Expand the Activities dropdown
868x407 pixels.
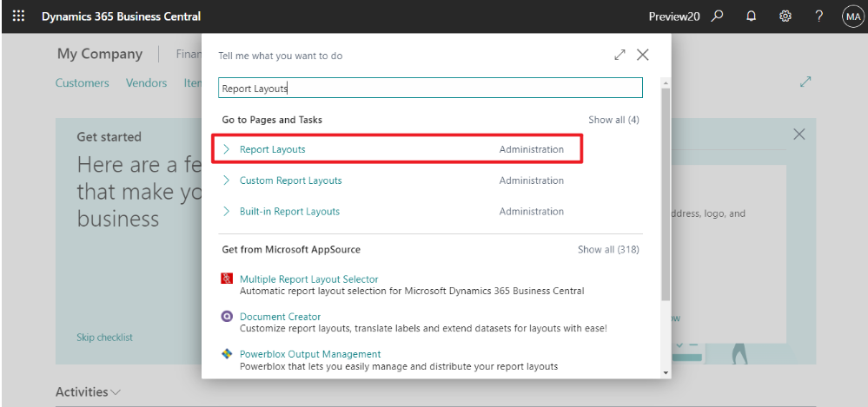[116, 392]
